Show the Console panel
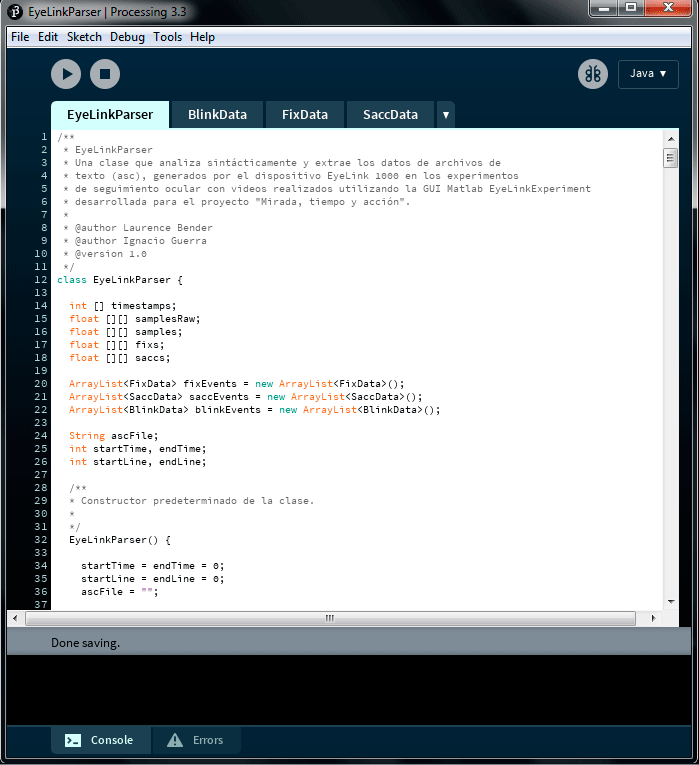This screenshot has height=765, width=699. [x=100, y=740]
